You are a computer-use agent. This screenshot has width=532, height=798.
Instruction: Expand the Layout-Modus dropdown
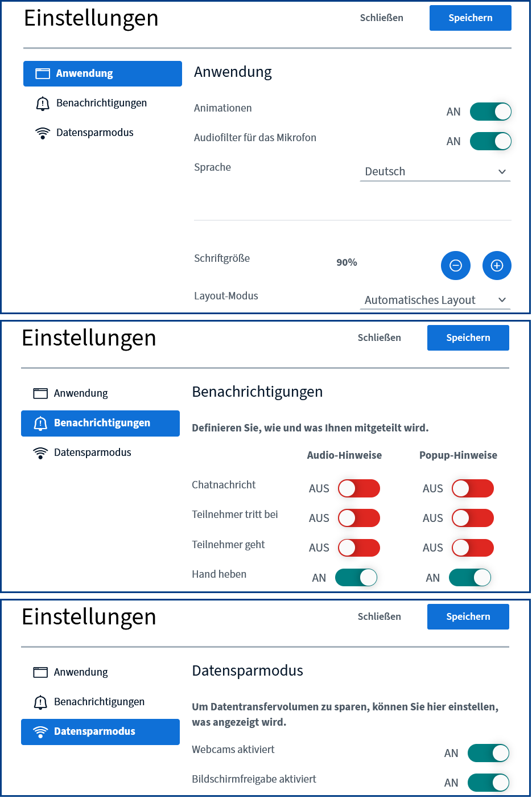(x=435, y=300)
